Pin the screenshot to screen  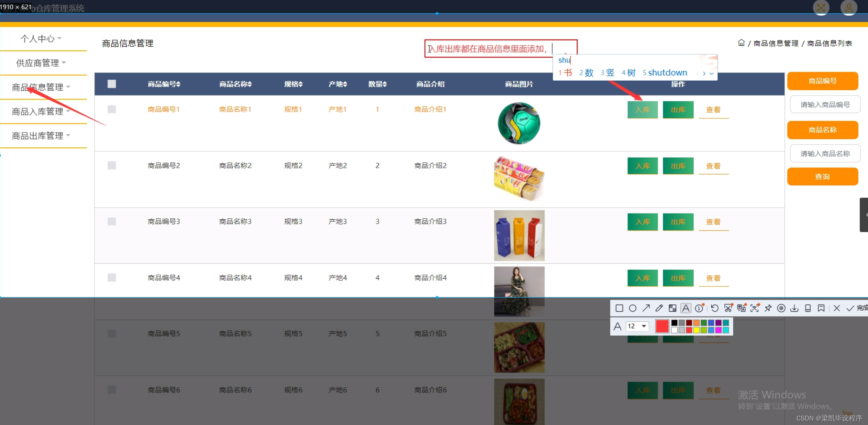[x=768, y=308]
